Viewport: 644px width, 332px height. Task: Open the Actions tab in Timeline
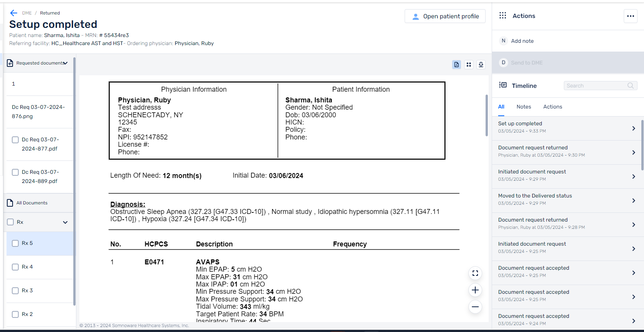tap(552, 107)
